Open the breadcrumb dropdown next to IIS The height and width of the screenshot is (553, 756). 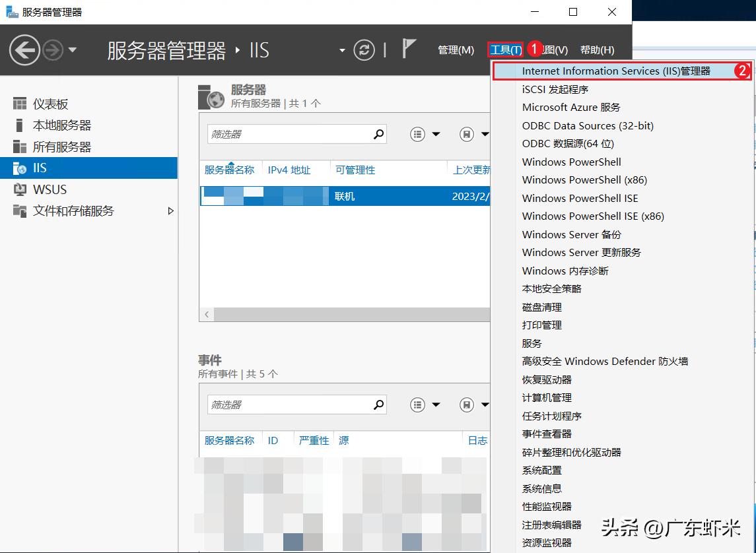click(x=342, y=50)
